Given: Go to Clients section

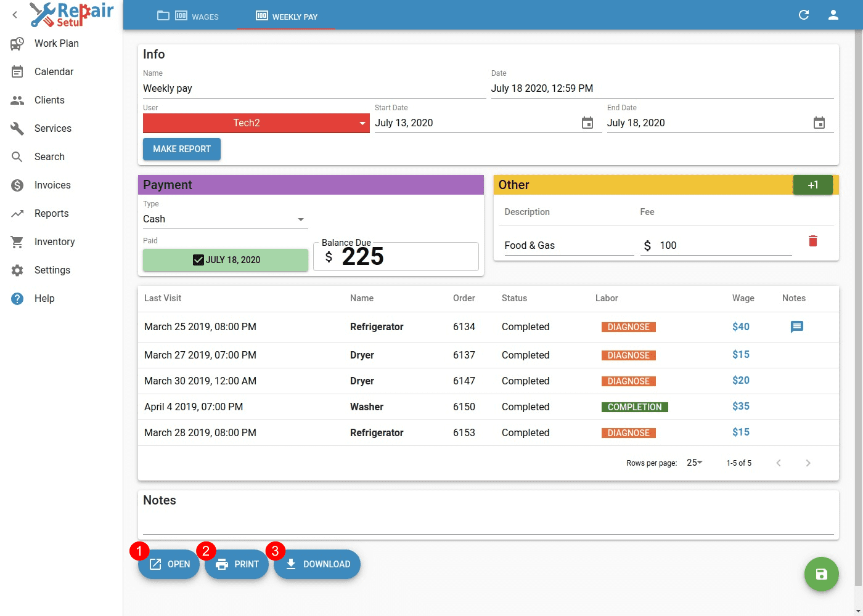Looking at the screenshot, I should 61,100.
